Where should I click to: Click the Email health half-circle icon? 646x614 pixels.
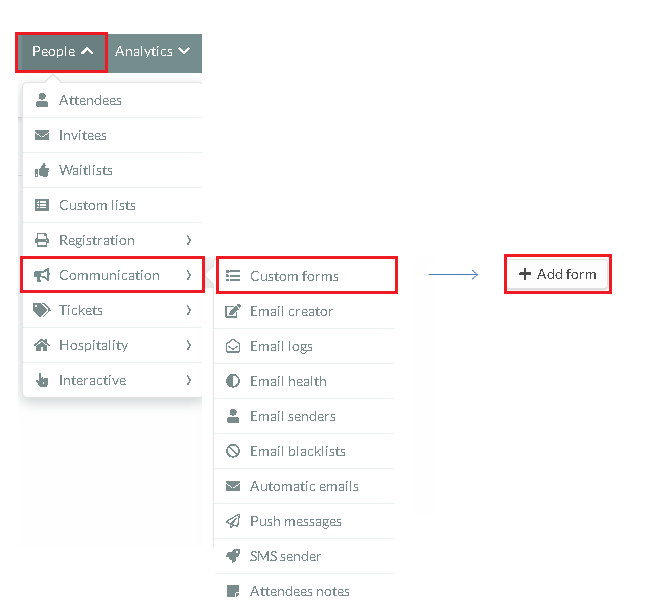233,381
